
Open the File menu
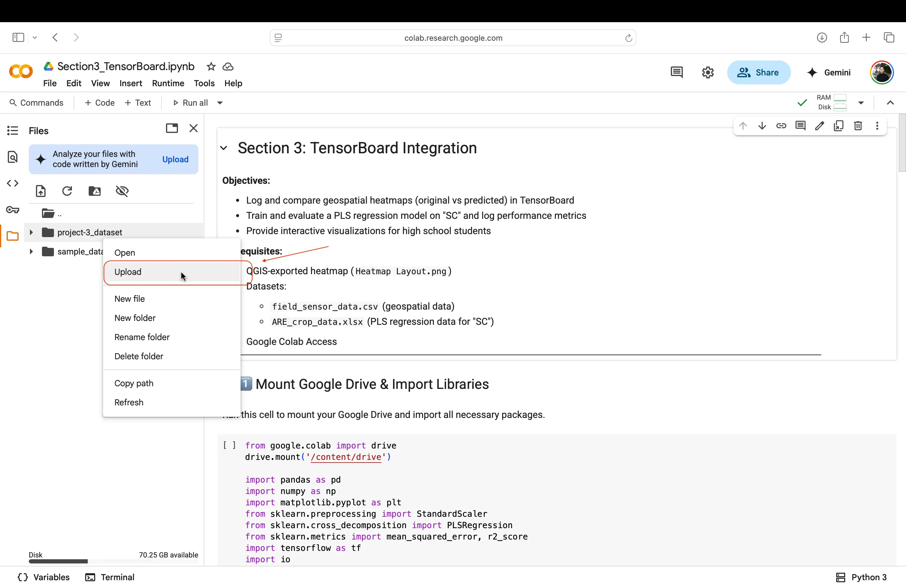coord(50,83)
